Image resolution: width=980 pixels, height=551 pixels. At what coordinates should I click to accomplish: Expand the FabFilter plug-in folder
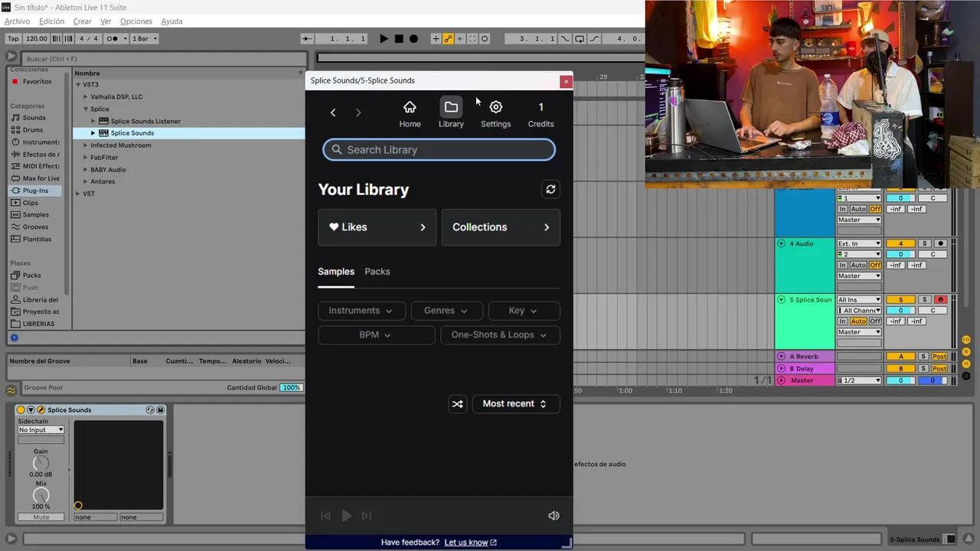coord(86,158)
